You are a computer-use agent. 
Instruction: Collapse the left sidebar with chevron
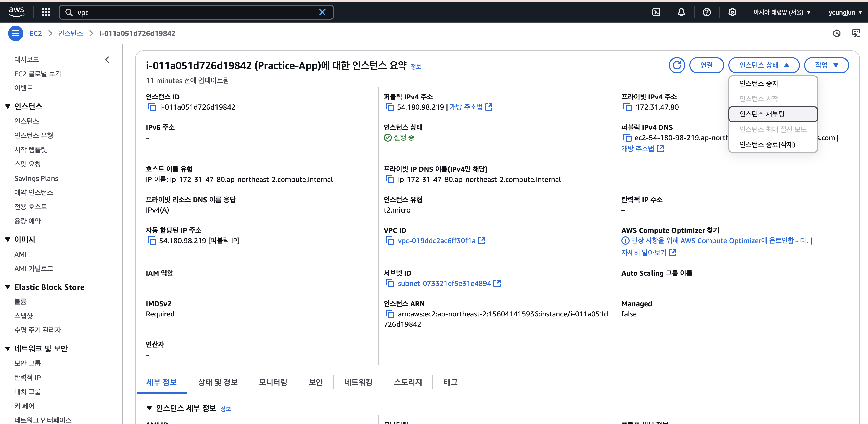[107, 60]
